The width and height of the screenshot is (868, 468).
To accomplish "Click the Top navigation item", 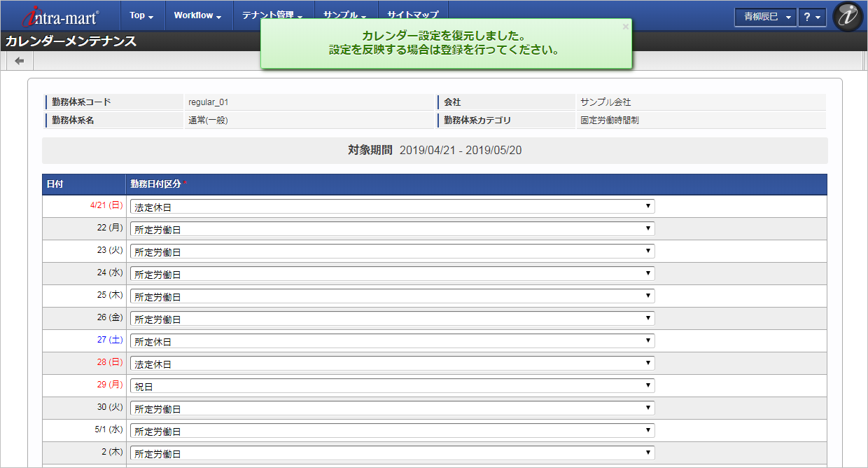I will click(139, 15).
